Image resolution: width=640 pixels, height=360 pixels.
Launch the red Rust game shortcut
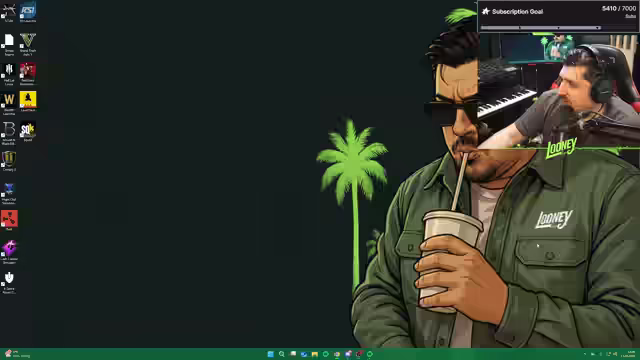(x=9, y=220)
